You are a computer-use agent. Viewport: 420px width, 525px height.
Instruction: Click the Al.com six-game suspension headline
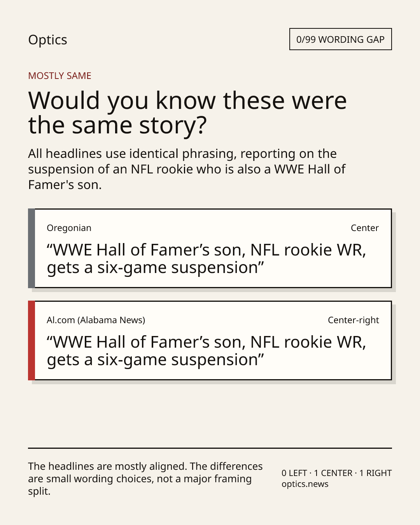coord(206,351)
